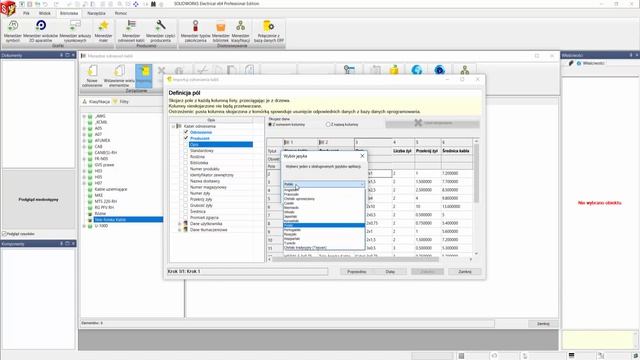This screenshot has height=360, width=640.
Task: Open Menedżer odniesień kabli
Action: point(131,31)
